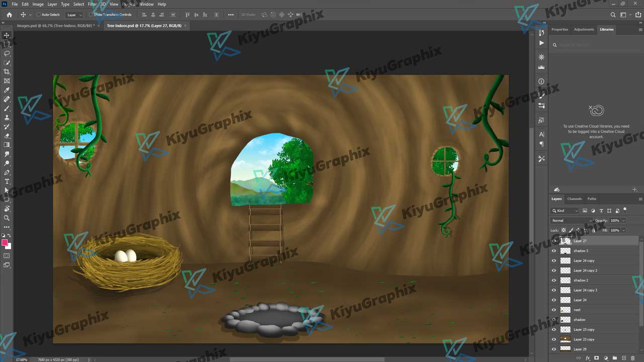Hide the nest layer visibility
Viewport: 644px width, 362px height.
554,310
